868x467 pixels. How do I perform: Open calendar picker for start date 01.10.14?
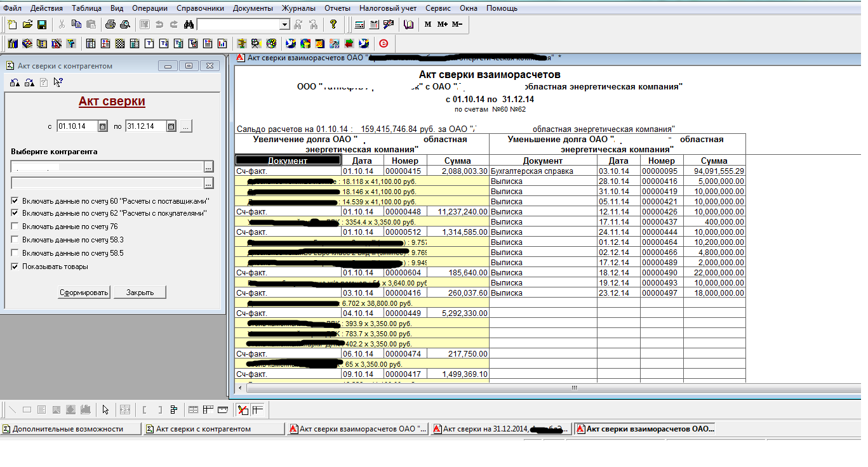[x=102, y=126]
